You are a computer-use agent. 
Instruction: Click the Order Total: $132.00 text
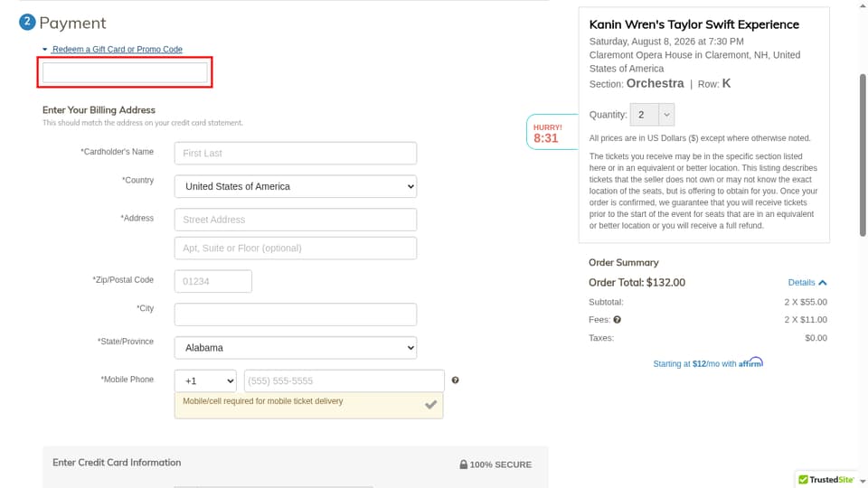point(637,282)
